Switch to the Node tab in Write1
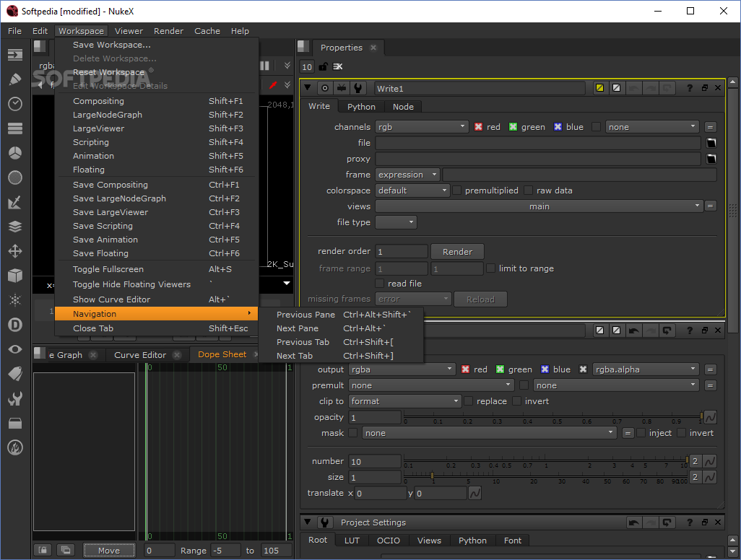 (403, 107)
